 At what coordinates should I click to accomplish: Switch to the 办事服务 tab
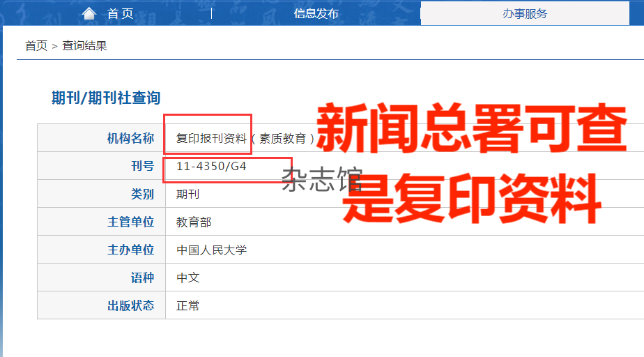click(x=525, y=13)
